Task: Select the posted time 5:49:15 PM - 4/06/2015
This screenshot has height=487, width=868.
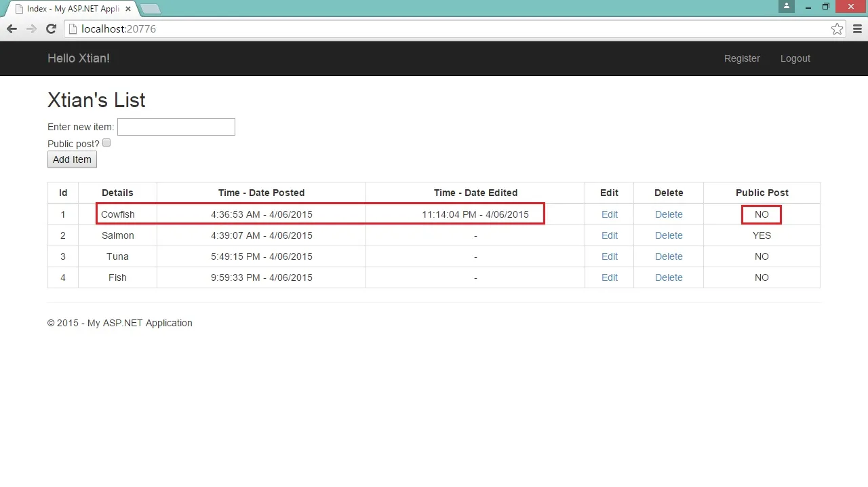Action: [x=262, y=256]
